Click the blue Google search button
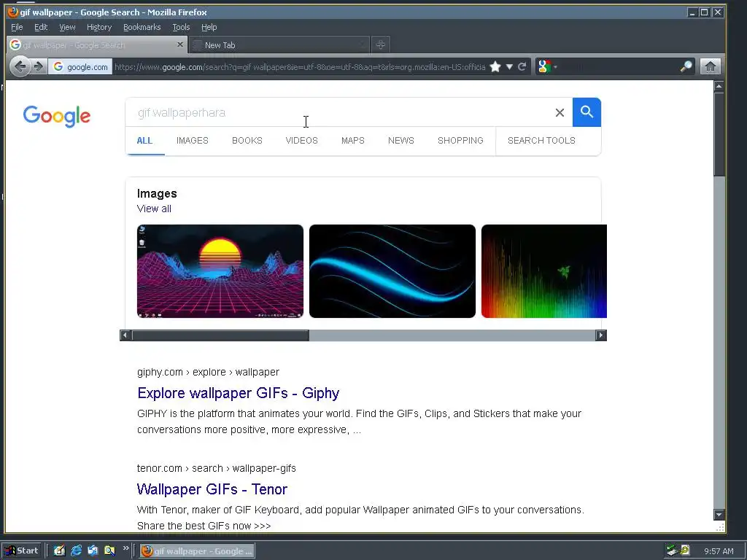The height and width of the screenshot is (560, 747). pos(587,112)
